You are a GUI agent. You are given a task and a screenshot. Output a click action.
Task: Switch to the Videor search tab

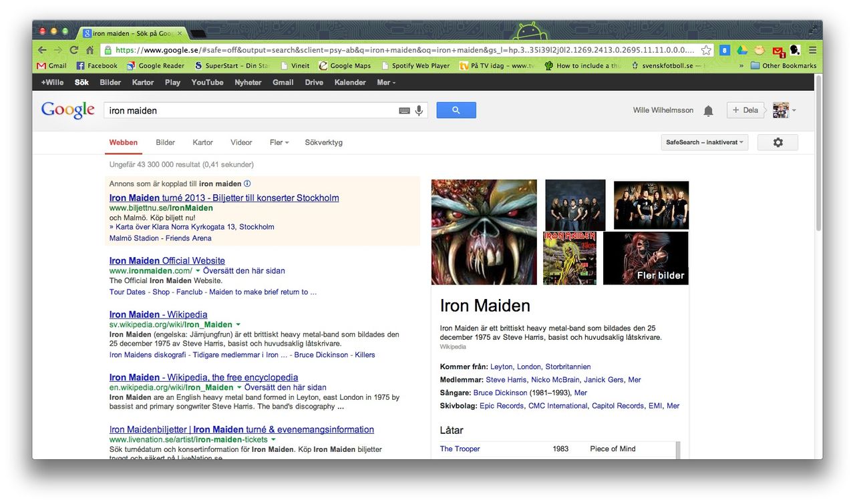point(241,142)
